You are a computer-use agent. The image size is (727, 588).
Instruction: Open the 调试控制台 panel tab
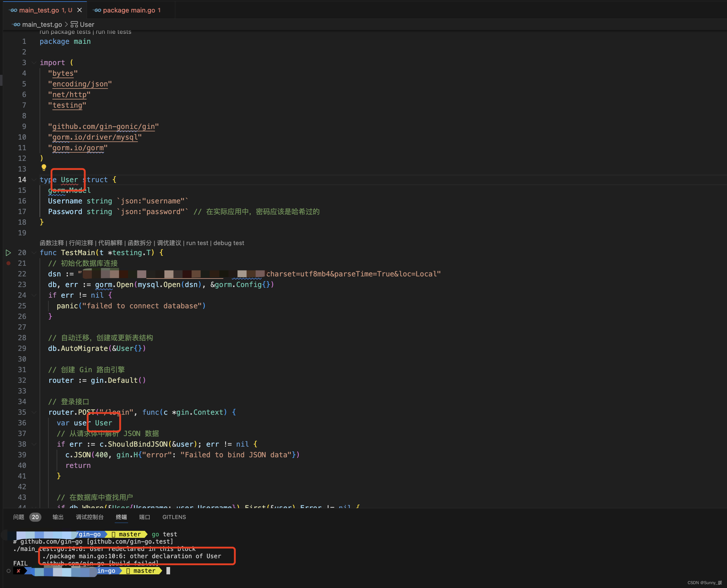click(x=89, y=517)
